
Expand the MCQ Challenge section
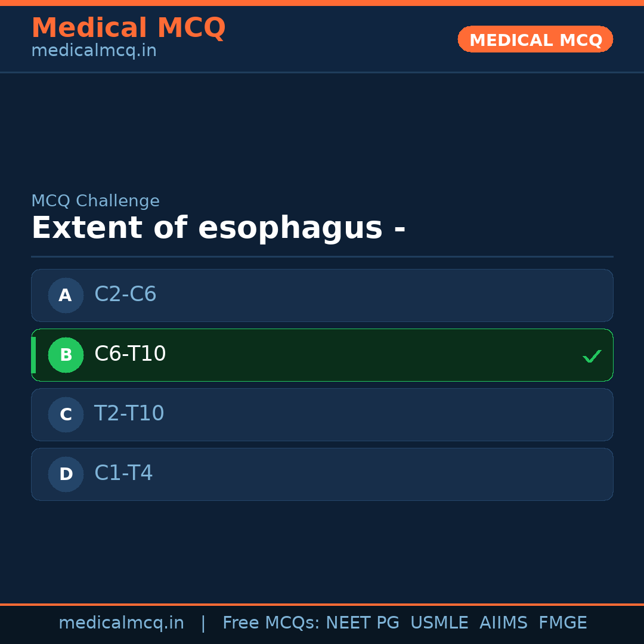95,201
